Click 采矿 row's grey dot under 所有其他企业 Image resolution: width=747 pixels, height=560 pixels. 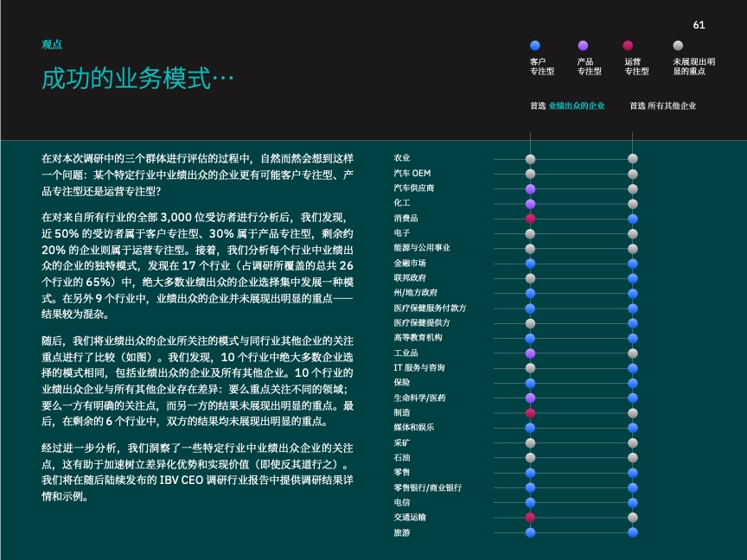(633, 442)
